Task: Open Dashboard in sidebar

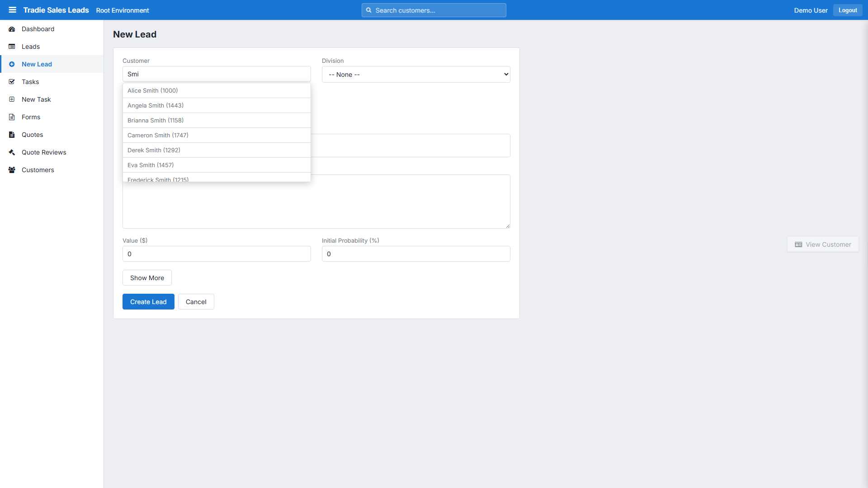Action: click(52, 29)
